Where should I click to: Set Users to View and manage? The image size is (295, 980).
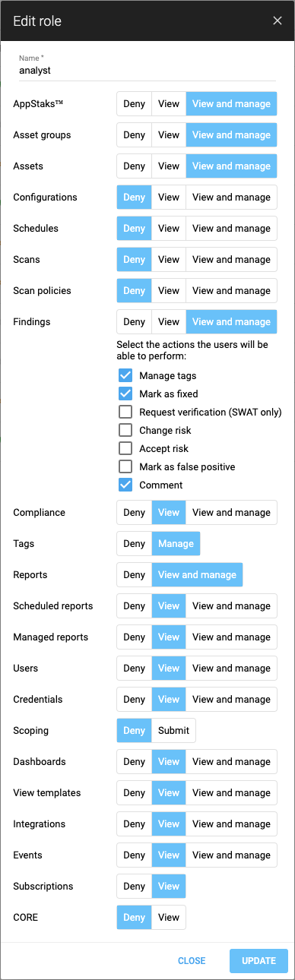[x=231, y=668]
